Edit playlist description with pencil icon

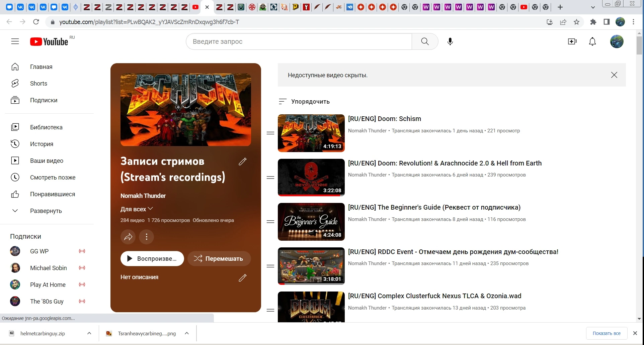point(243,277)
